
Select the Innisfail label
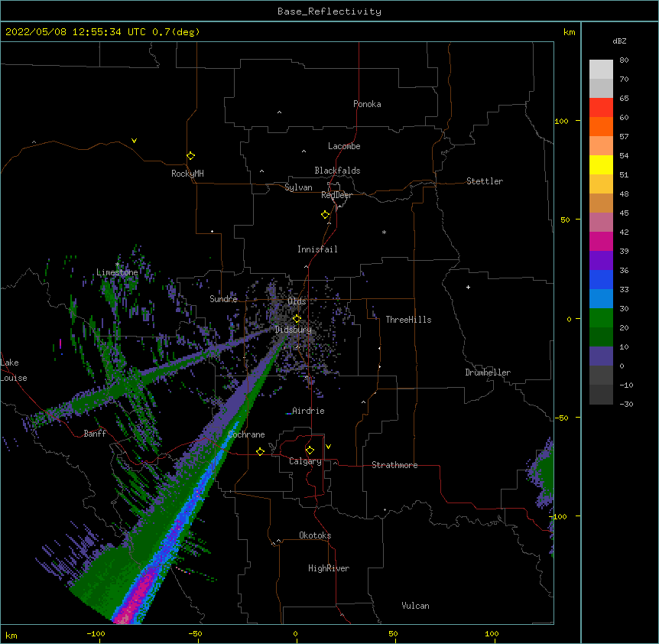click(x=317, y=249)
